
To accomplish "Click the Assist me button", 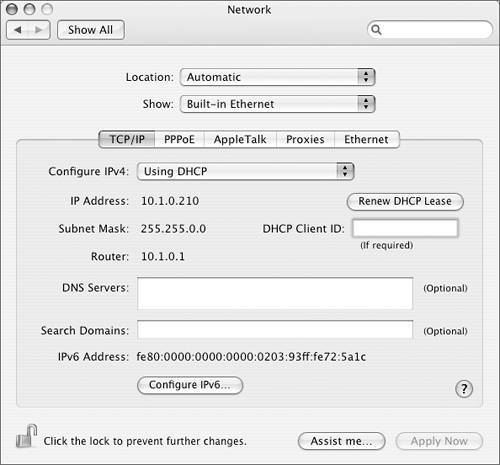I will pyautogui.click(x=341, y=441).
